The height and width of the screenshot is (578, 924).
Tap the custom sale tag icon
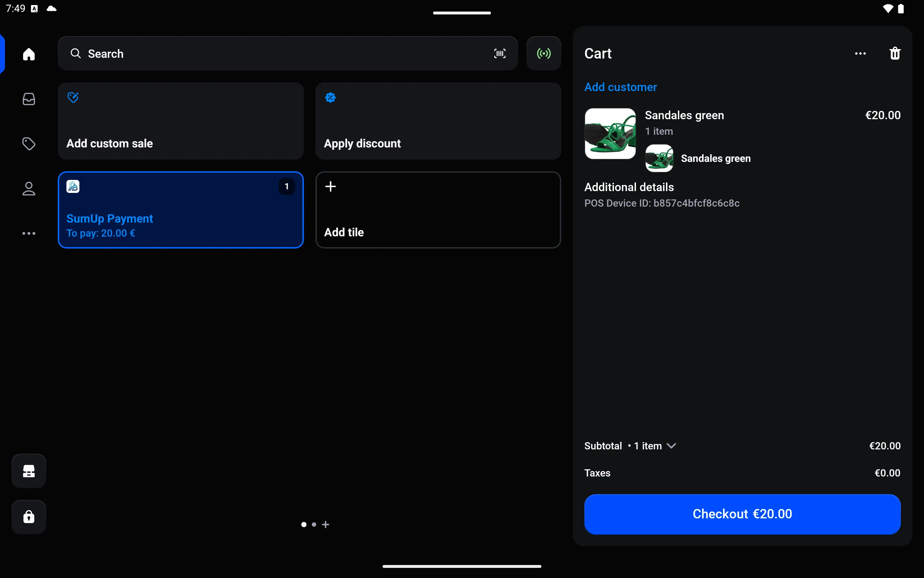tap(73, 98)
